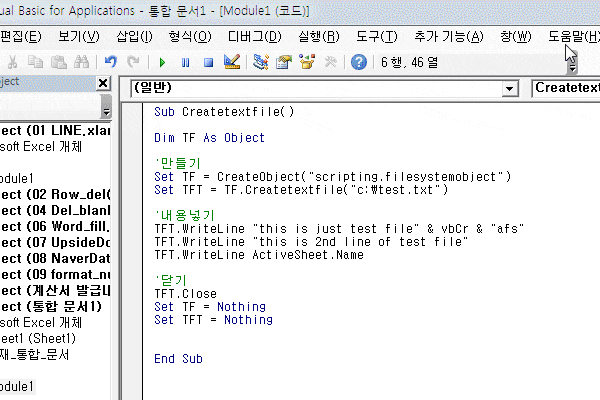Open Find with the binoculars icon
This screenshot has width=600, height=400.
[x=81, y=62]
